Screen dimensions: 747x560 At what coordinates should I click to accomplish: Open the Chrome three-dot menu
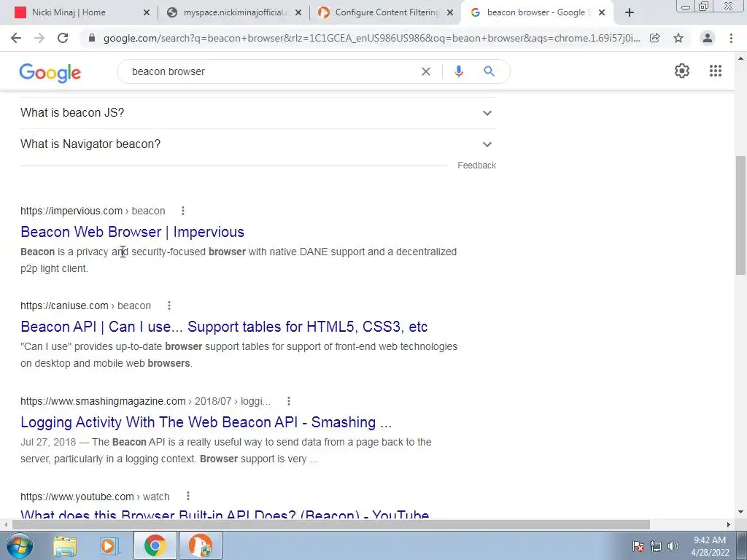point(731,38)
